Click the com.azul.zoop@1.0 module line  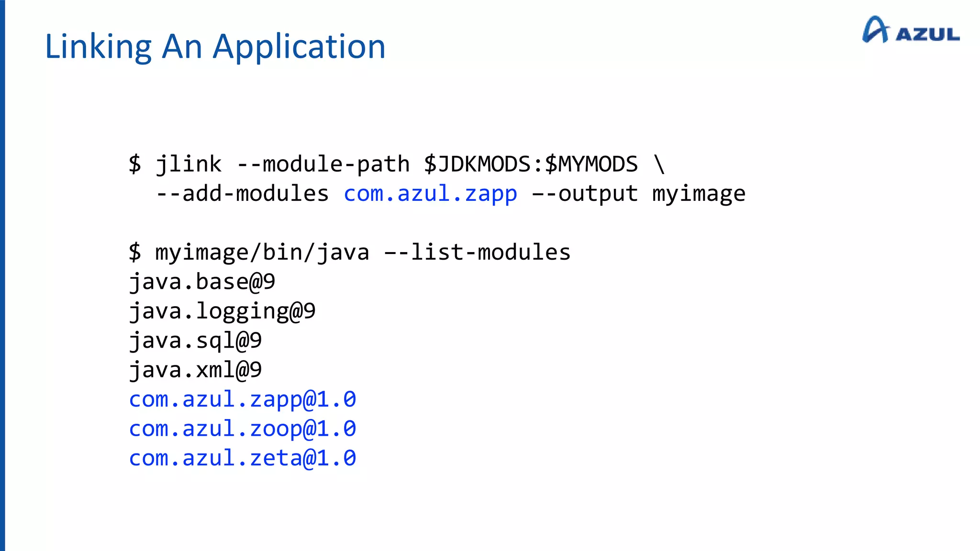242,429
